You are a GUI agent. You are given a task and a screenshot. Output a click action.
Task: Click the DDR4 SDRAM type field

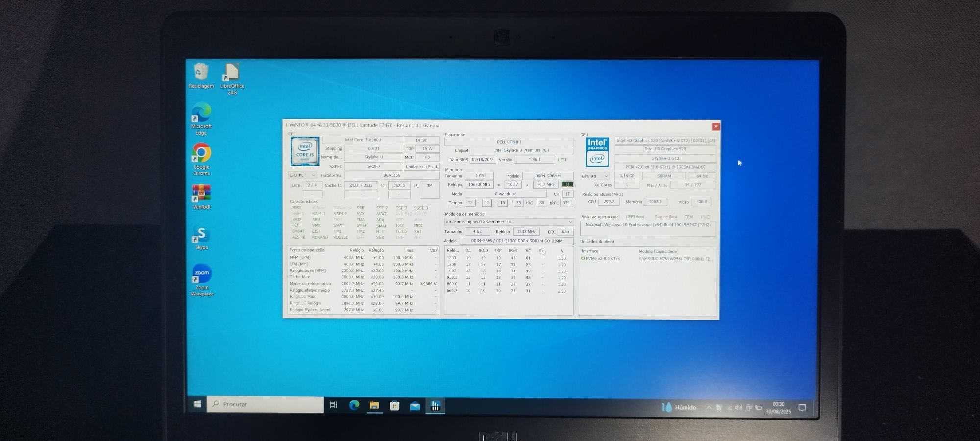pyautogui.click(x=547, y=176)
